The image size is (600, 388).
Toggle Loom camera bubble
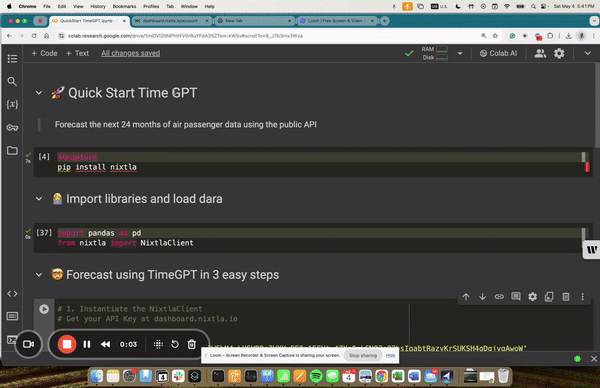[28, 344]
